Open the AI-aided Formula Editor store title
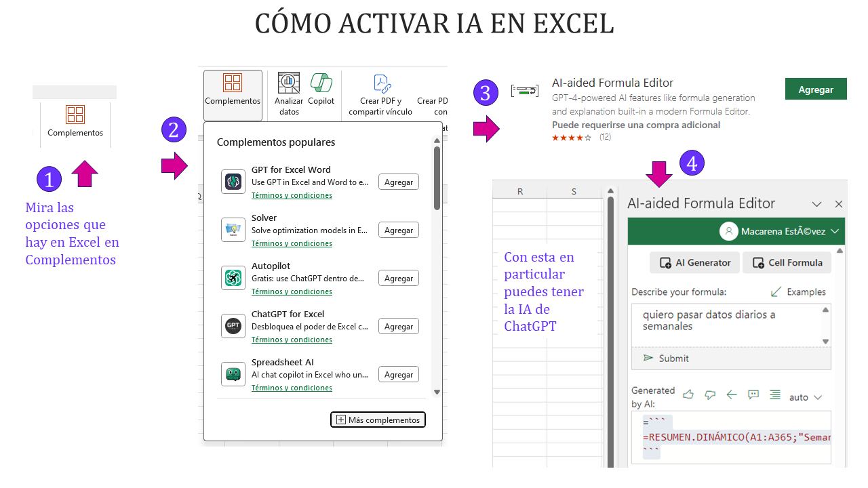This screenshot has width=868, height=488. pos(613,83)
